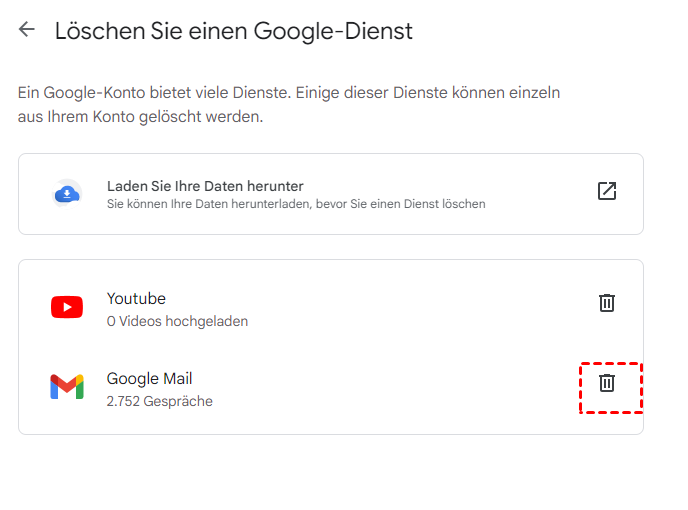Viewport: 688px width, 510px height.
Task: Open 'Laden Sie Ihre Daten herunter'
Action: click(205, 186)
